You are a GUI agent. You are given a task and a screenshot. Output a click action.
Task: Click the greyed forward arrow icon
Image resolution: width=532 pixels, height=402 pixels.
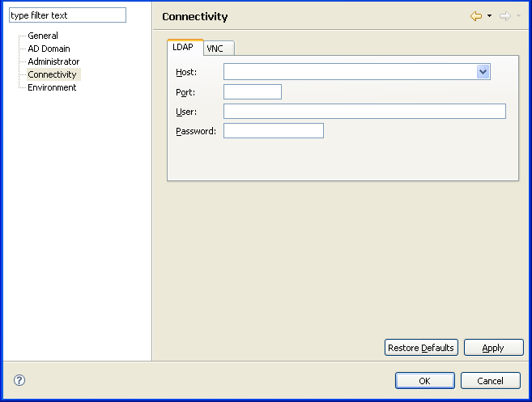point(505,16)
